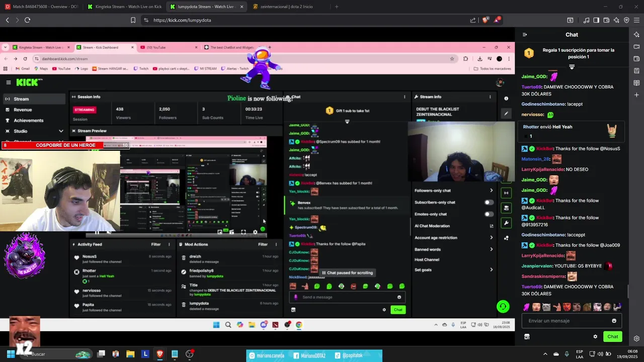The height and width of the screenshot is (362, 644).
Task: Click the Kick chat vertical scrollbar
Action: pos(627,291)
